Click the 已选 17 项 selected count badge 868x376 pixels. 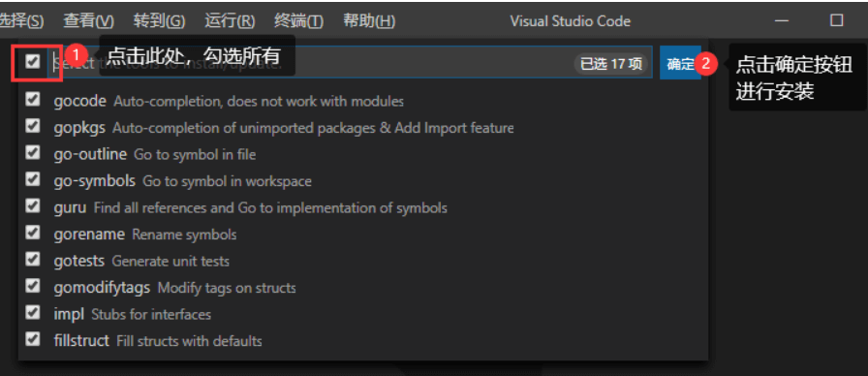(x=611, y=64)
